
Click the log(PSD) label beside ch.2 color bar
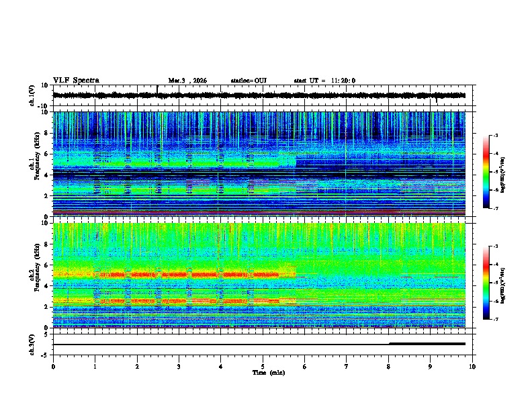click(x=503, y=285)
